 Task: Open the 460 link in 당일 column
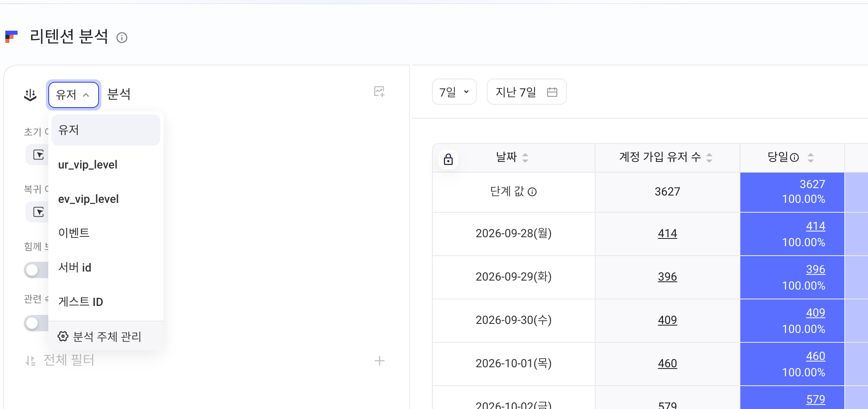pos(816,356)
